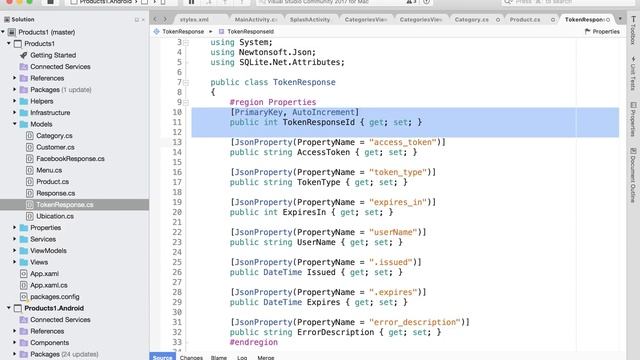Open FacebookResponse.cs file
The height and width of the screenshot is (360, 640).
click(70, 158)
